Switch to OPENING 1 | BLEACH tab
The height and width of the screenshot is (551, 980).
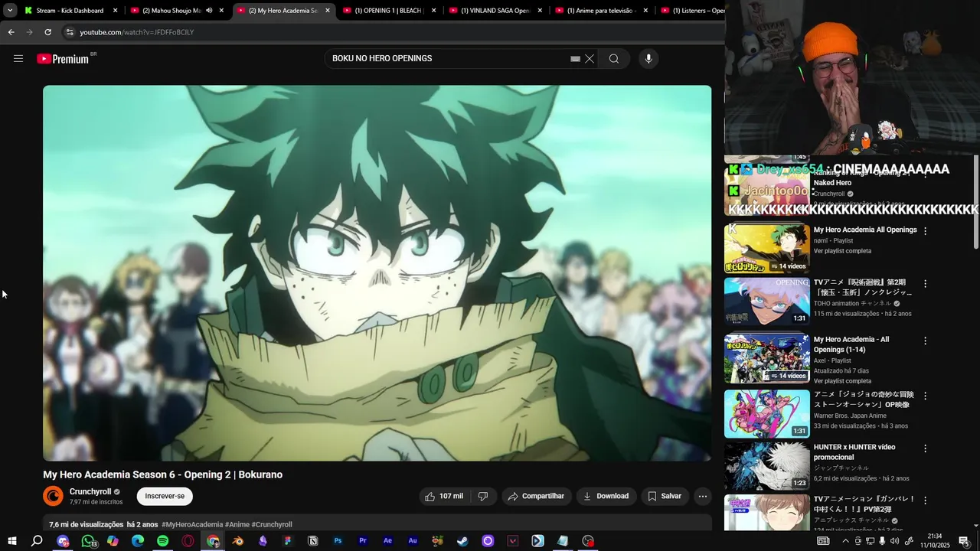tap(388, 11)
